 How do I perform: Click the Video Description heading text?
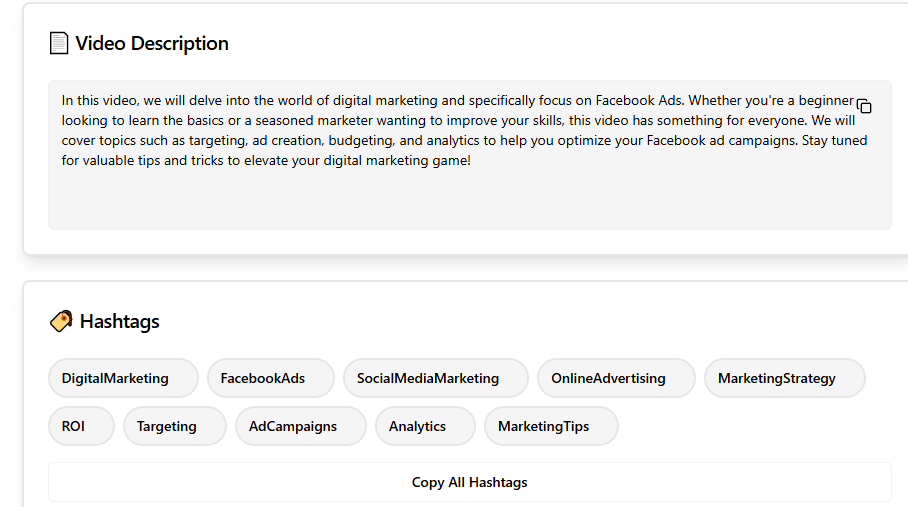(x=152, y=43)
